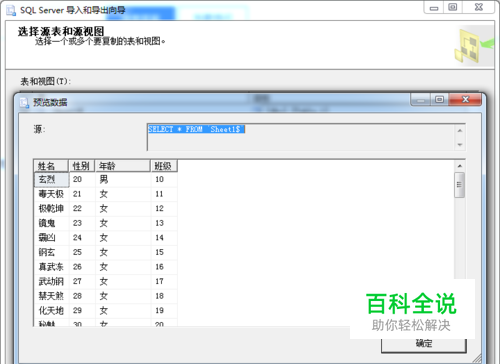Select the cell 化天地

coord(51,311)
